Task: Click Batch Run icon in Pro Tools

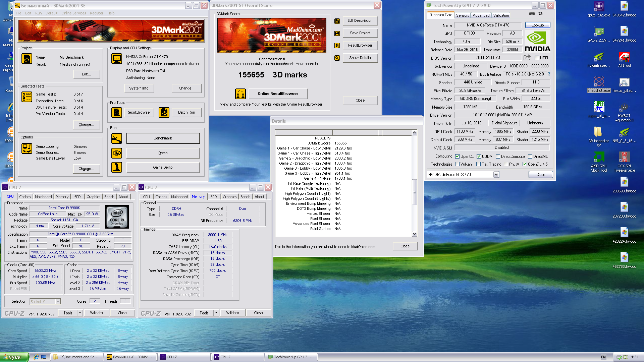Action: point(164,113)
